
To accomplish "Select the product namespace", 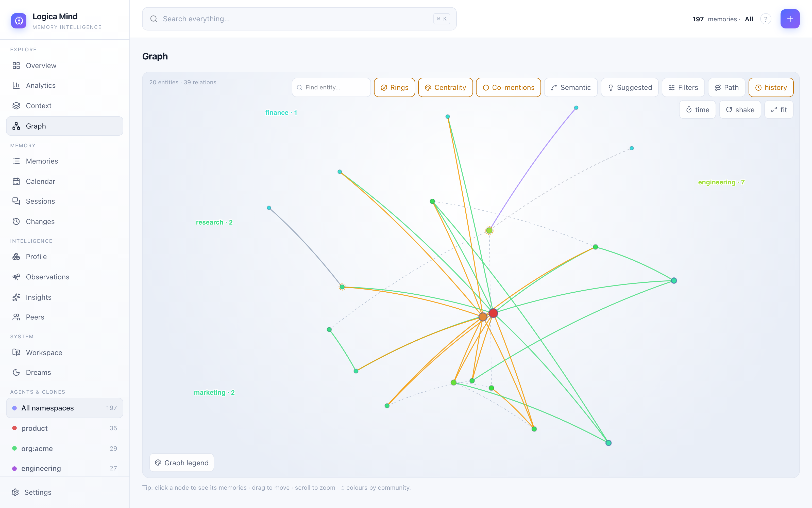I will click(65, 428).
